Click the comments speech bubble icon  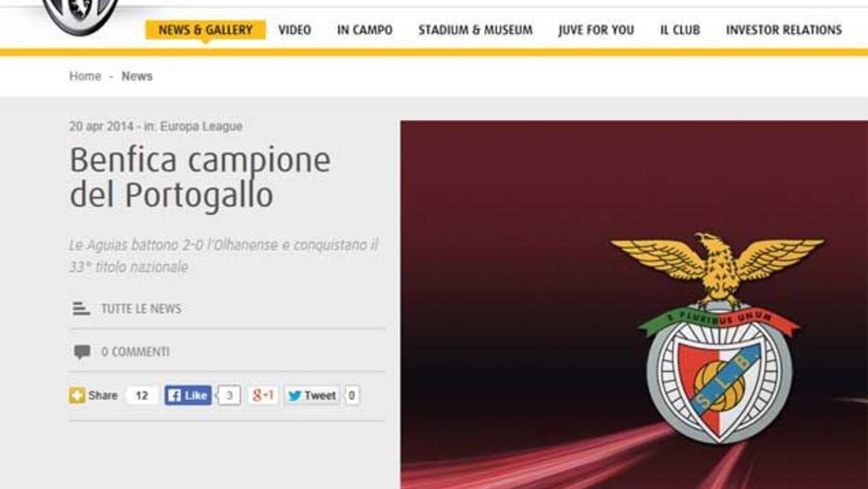[82, 352]
